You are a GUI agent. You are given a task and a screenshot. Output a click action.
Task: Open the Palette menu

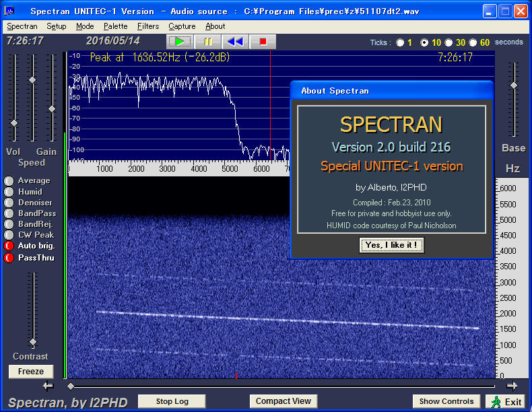(115, 26)
